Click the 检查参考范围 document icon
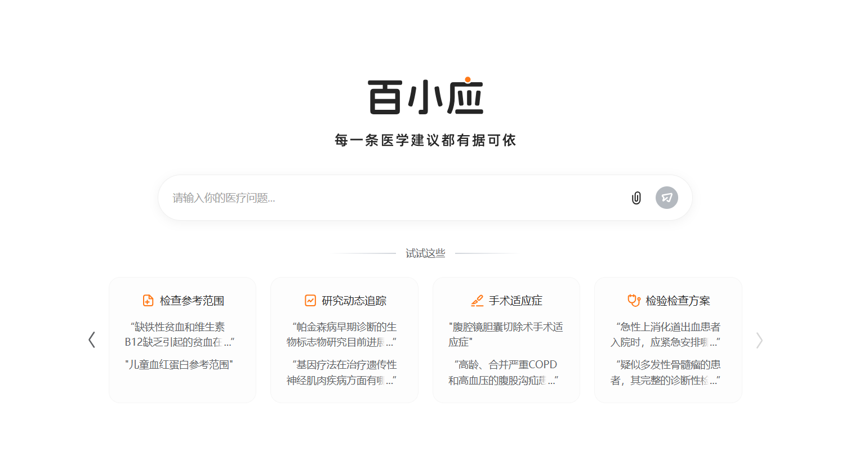The width and height of the screenshot is (868, 469). [x=148, y=301]
